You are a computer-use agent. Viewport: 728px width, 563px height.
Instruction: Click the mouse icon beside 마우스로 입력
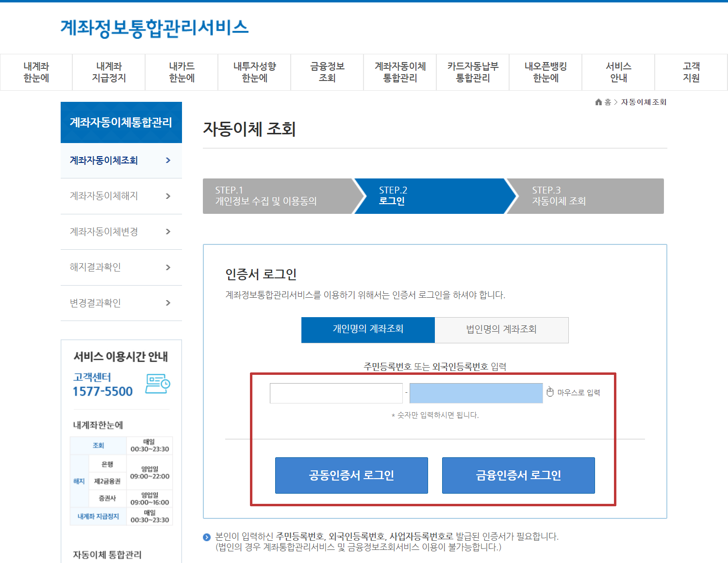[549, 392]
